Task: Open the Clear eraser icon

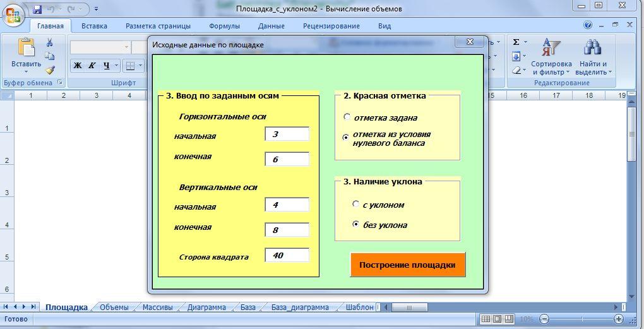Action: point(516,70)
